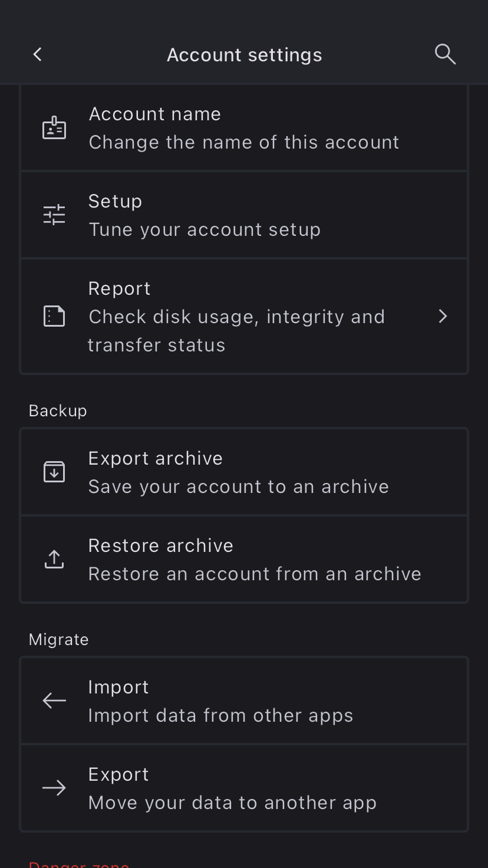Select Restore archive option
The height and width of the screenshot is (868, 488).
(x=161, y=545)
